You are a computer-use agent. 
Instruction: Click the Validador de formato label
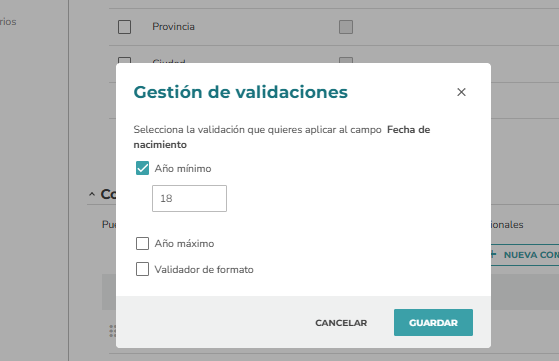[x=204, y=269]
